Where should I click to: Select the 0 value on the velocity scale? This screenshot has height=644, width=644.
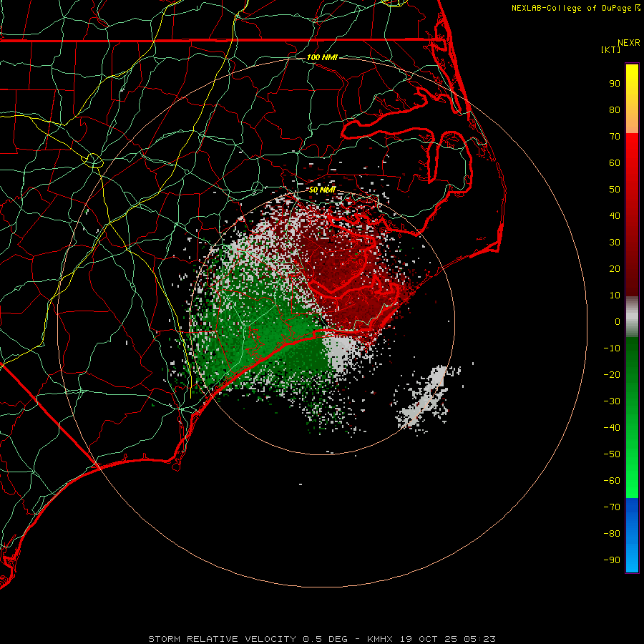(x=618, y=321)
